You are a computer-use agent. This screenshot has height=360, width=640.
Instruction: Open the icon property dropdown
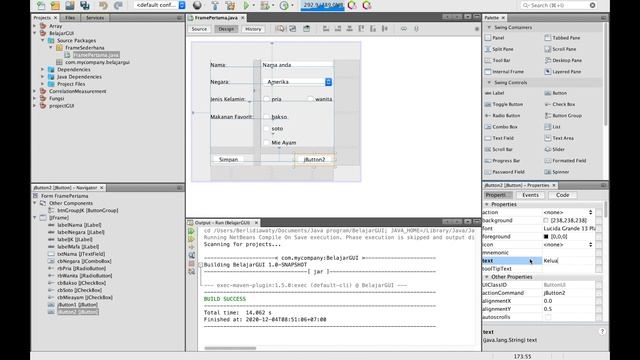coord(590,244)
